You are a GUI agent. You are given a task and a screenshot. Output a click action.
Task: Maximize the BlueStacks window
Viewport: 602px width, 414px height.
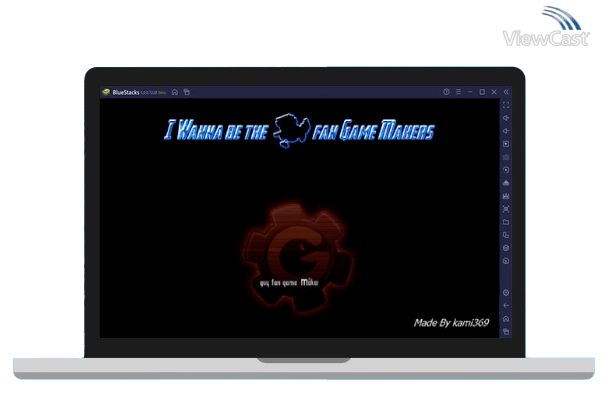click(482, 92)
